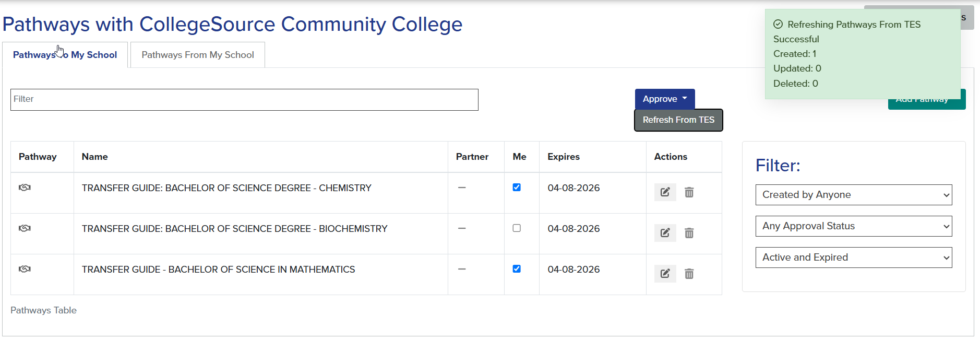
Task: Delete the Biochemistry transfer guide pathway
Action: 689,233
